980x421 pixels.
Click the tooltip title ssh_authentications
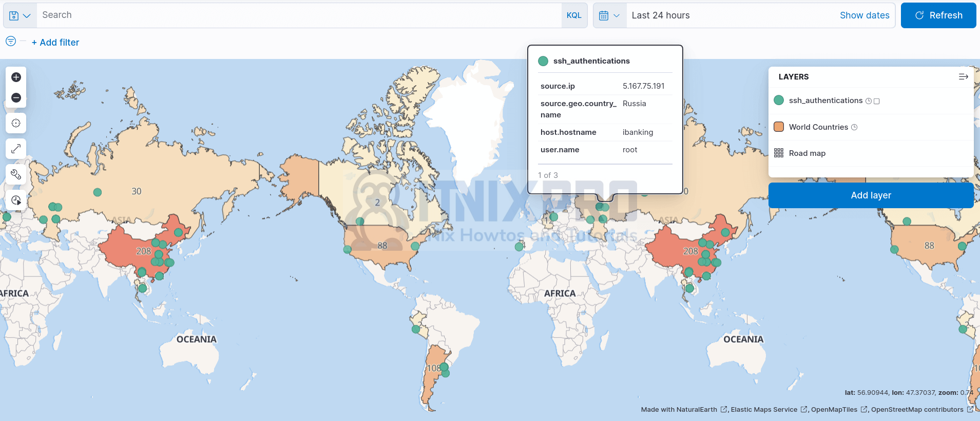[x=591, y=61]
